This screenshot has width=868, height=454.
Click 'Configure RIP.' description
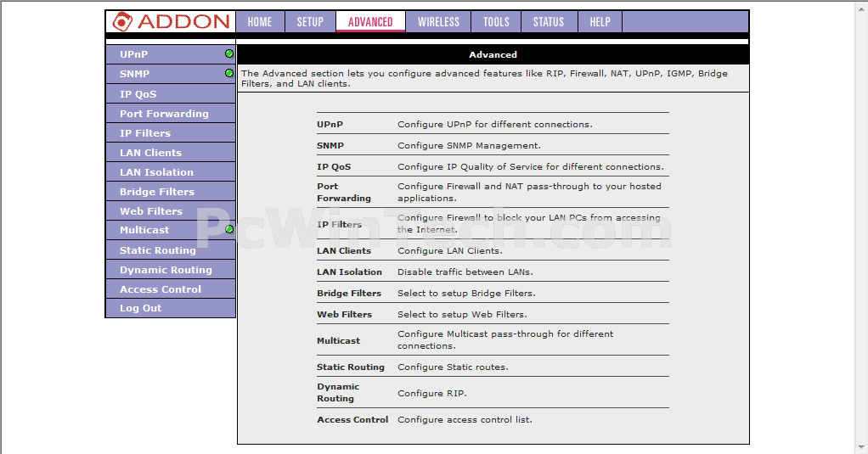pyautogui.click(x=432, y=393)
